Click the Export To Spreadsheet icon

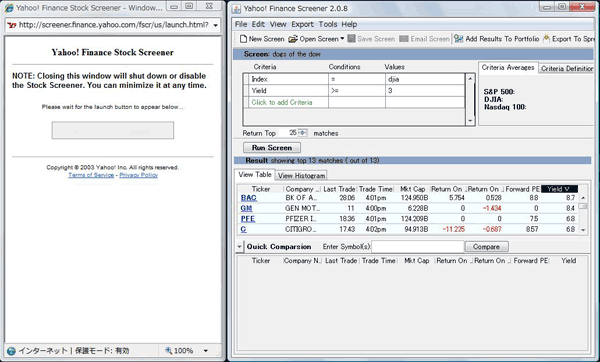point(546,38)
